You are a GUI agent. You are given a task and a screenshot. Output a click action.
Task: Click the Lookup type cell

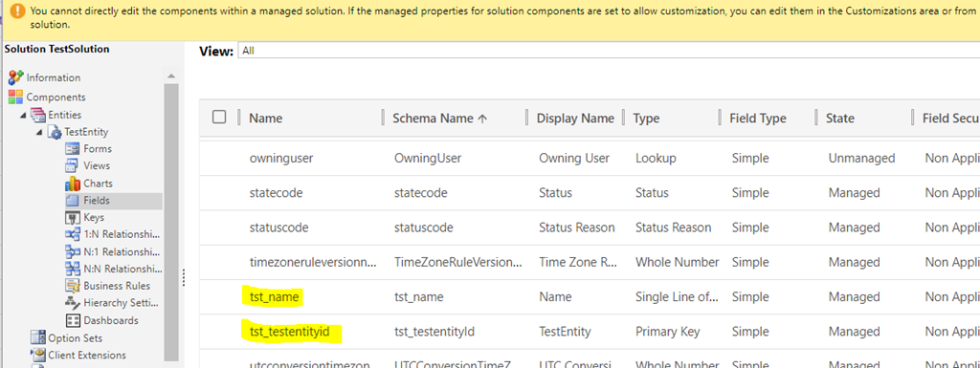pos(656,159)
